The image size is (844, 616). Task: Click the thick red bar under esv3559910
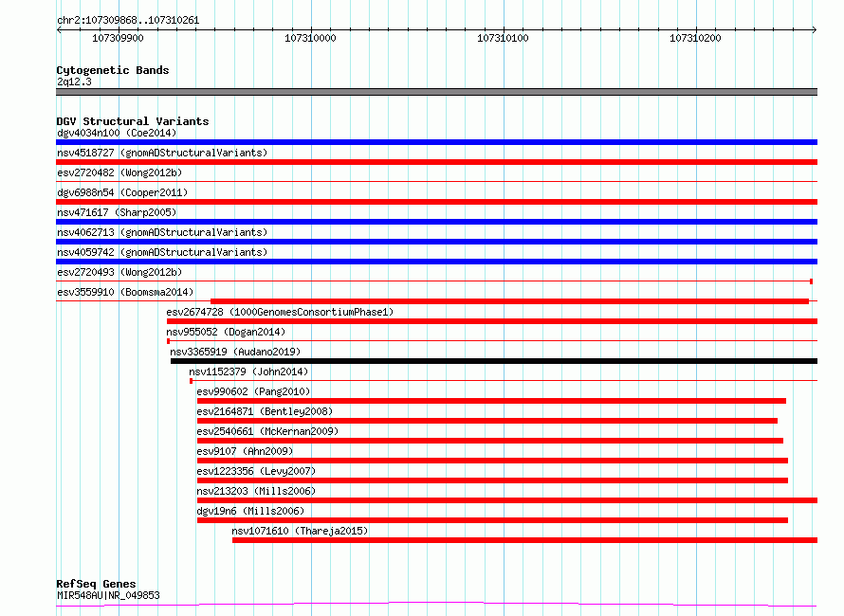[509, 301]
